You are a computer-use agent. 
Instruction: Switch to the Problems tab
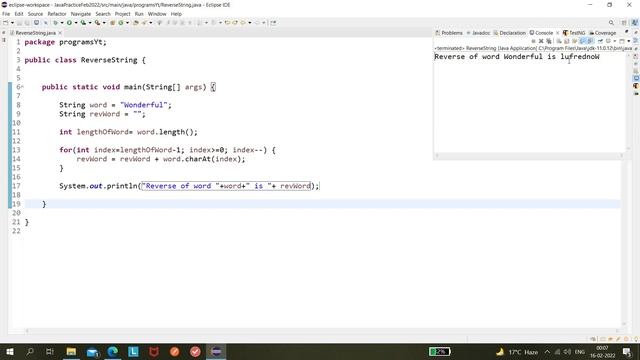[449, 33]
